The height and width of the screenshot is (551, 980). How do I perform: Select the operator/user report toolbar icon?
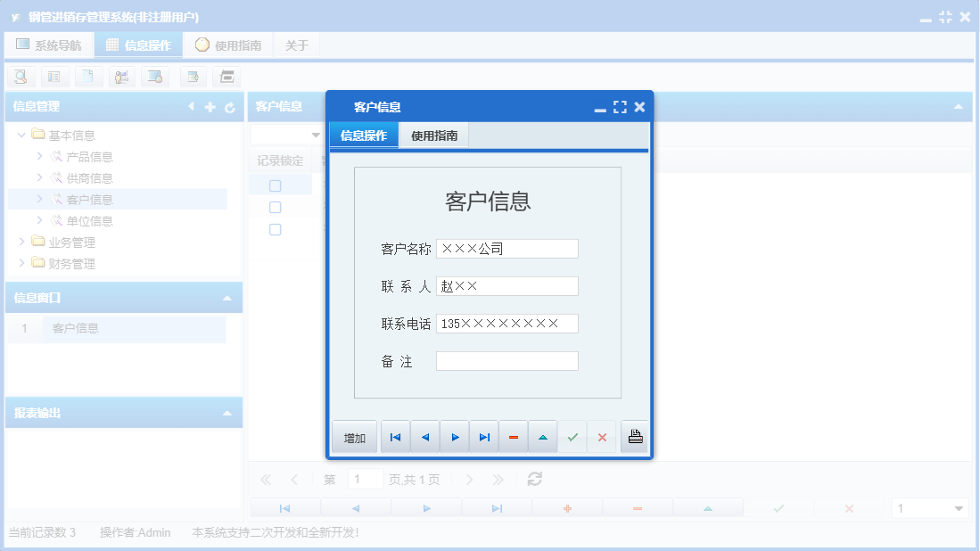click(122, 77)
